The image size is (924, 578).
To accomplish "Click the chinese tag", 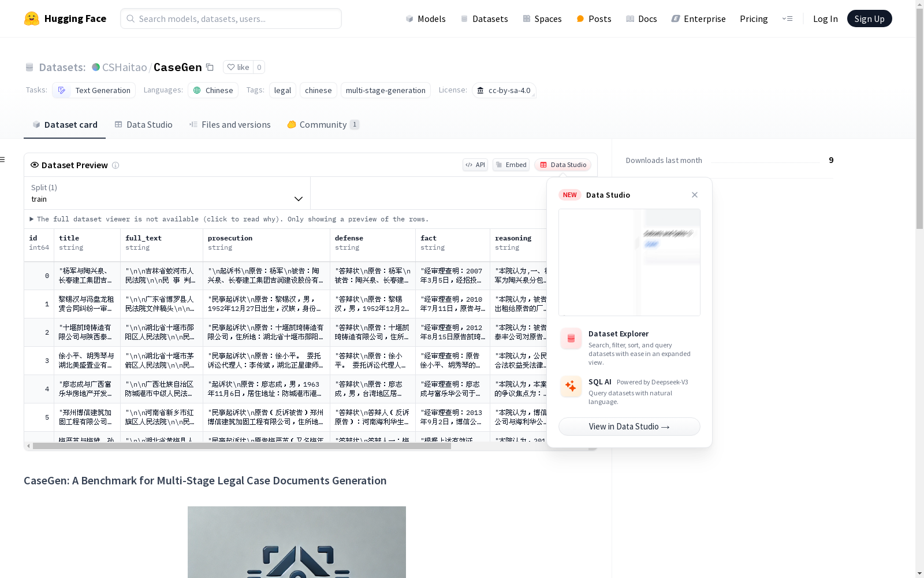I will [318, 90].
